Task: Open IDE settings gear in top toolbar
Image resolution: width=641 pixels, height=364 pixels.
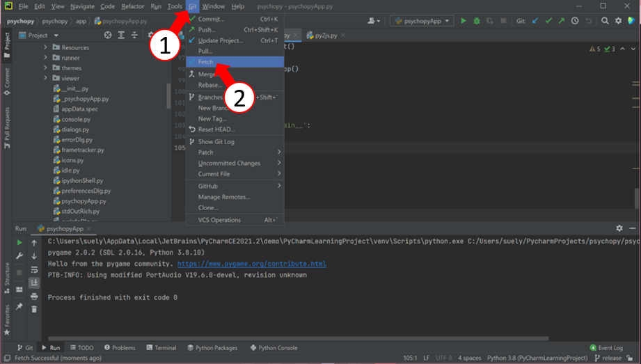Action: 619,21
